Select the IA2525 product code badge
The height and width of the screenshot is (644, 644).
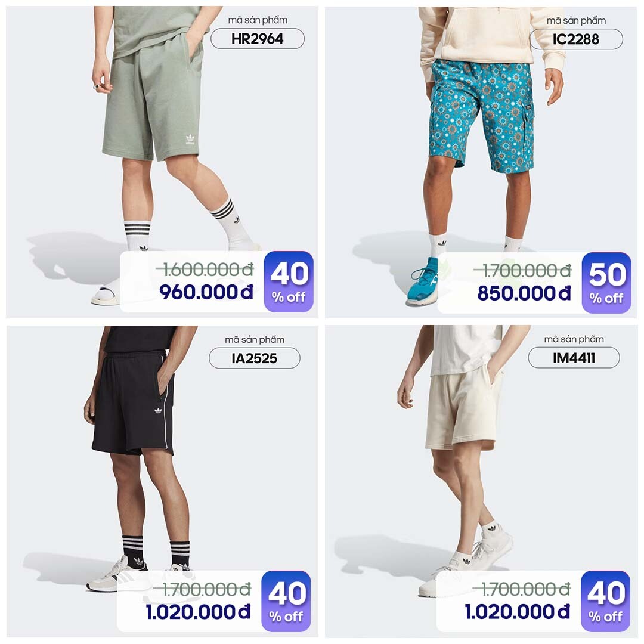point(255,358)
